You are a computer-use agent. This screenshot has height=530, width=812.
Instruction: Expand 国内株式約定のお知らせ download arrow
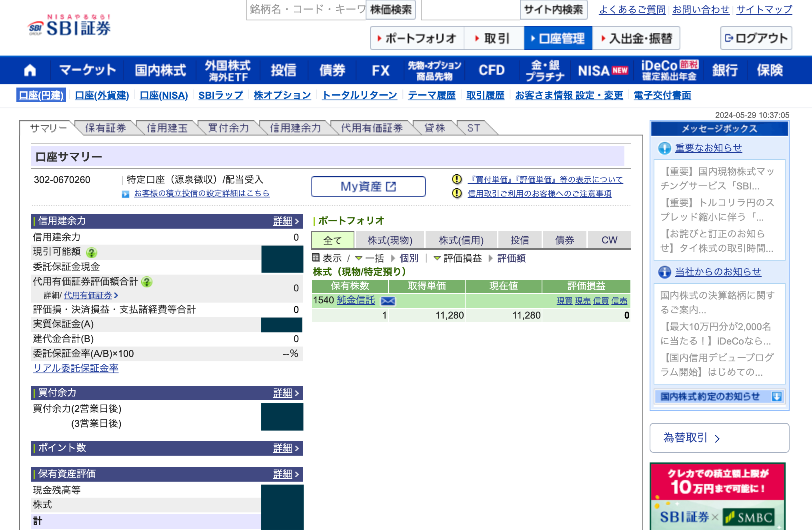pyautogui.click(x=776, y=397)
